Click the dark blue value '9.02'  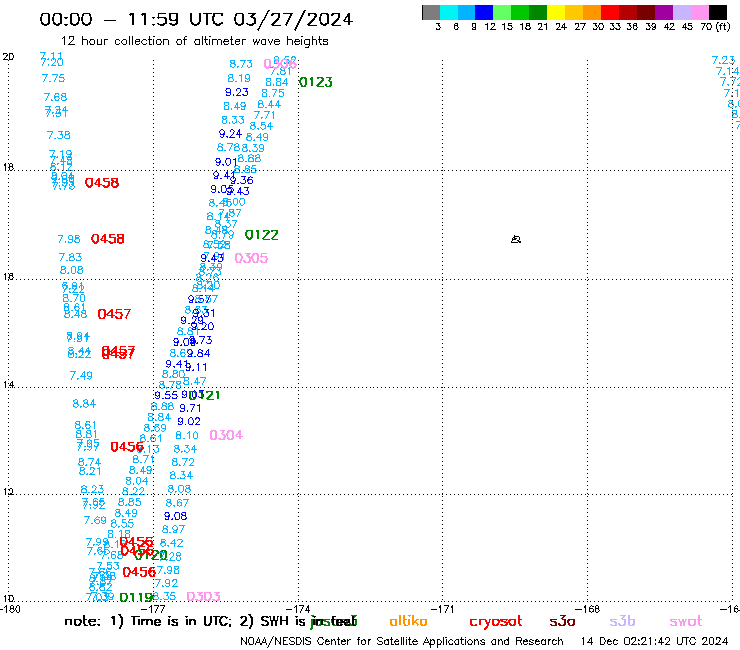(189, 422)
